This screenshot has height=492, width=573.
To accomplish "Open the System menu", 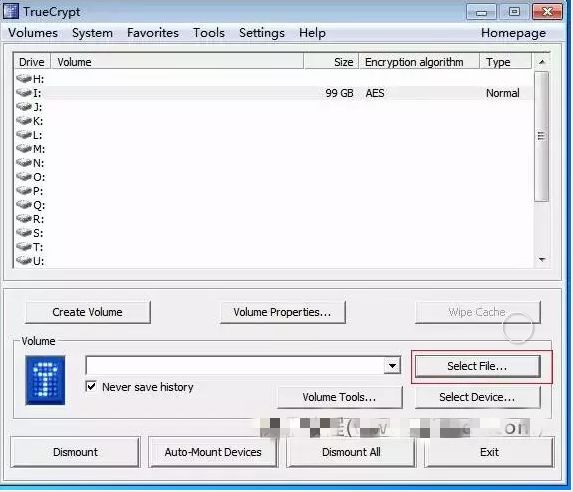I will (92, 33).
